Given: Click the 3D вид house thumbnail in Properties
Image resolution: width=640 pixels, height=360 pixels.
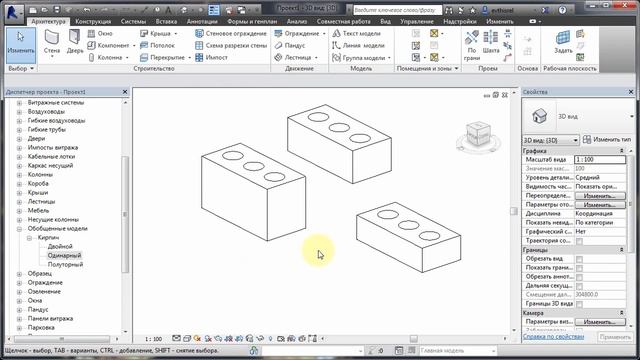Looking at the screenshot, I should click(x=539, y=116).
